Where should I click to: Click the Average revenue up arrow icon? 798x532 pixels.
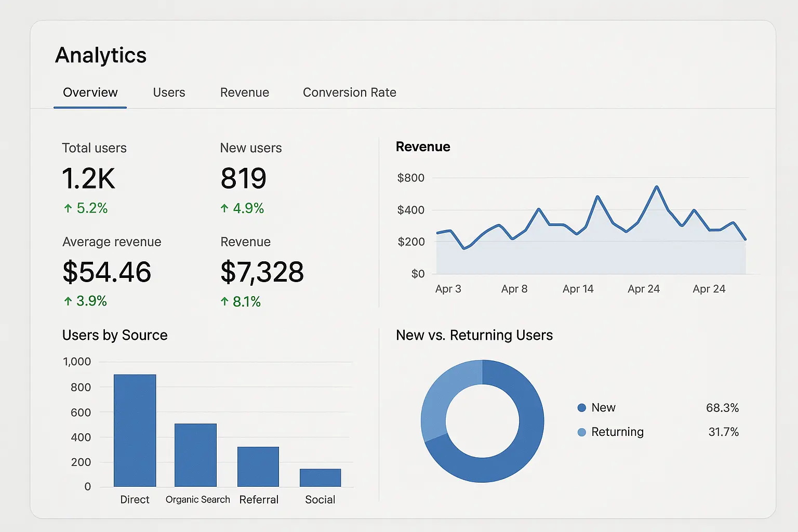point(68,301)
